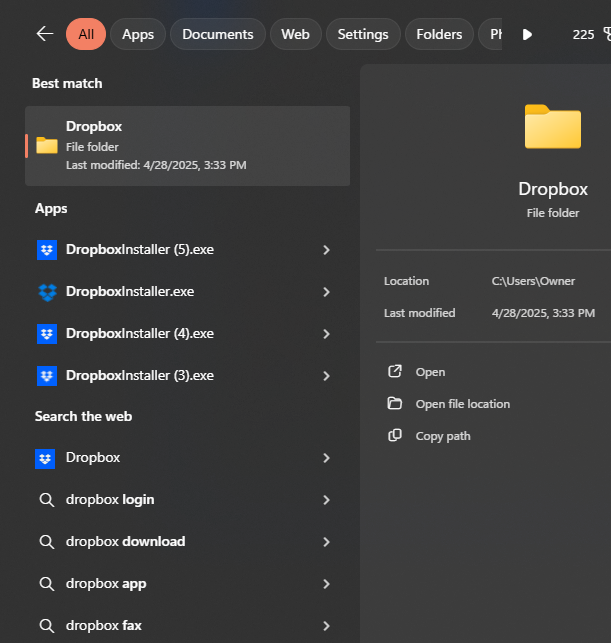This screenshot has height=643, width=611.
Task: Expand the chevron for DropboxInstaller.exe
Action: click(326, 292)
